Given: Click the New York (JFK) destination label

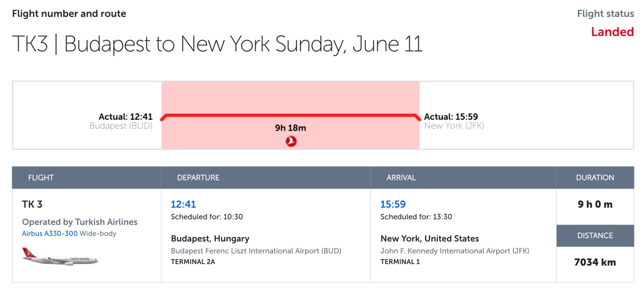Looking at the screenshot, I should (x=454, y=126).
